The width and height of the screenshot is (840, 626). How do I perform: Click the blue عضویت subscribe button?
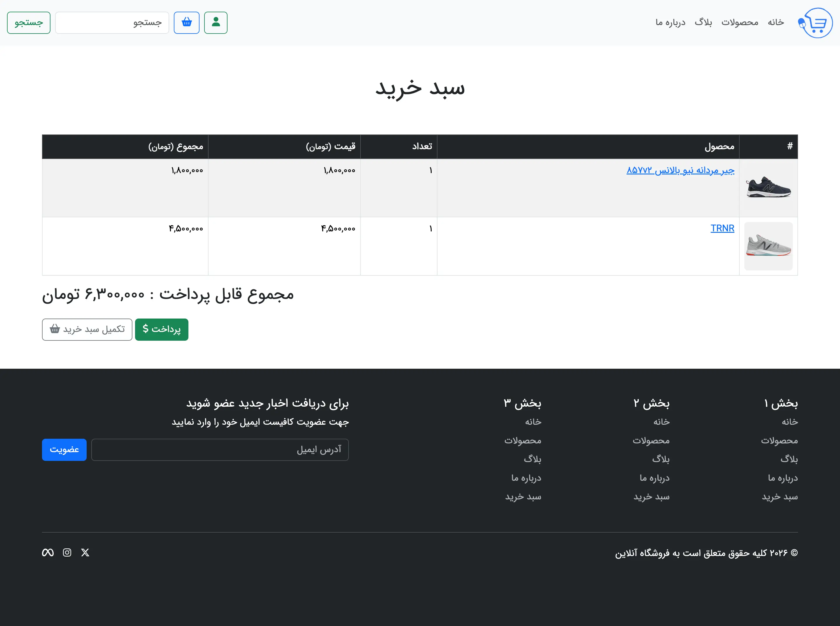(64, 450)
